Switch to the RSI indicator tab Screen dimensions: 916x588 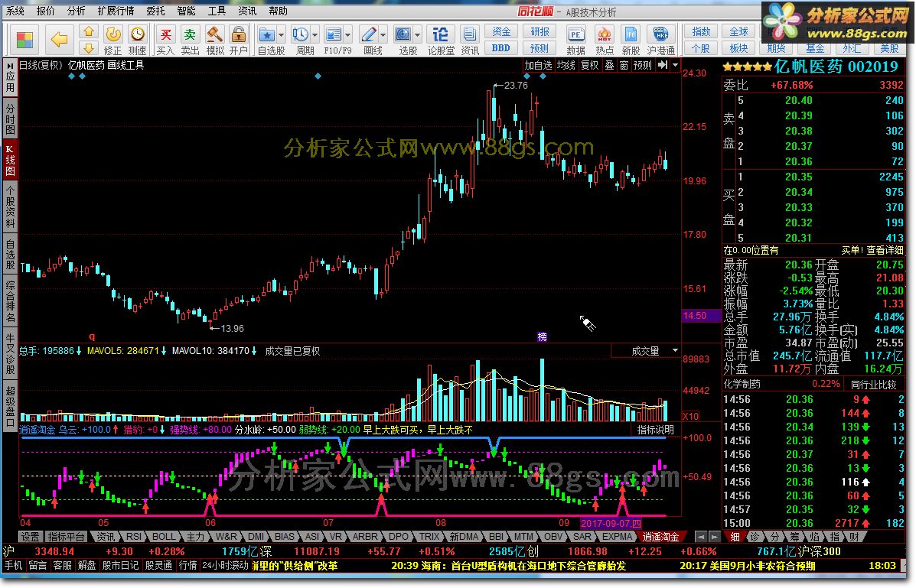[134, 536]
